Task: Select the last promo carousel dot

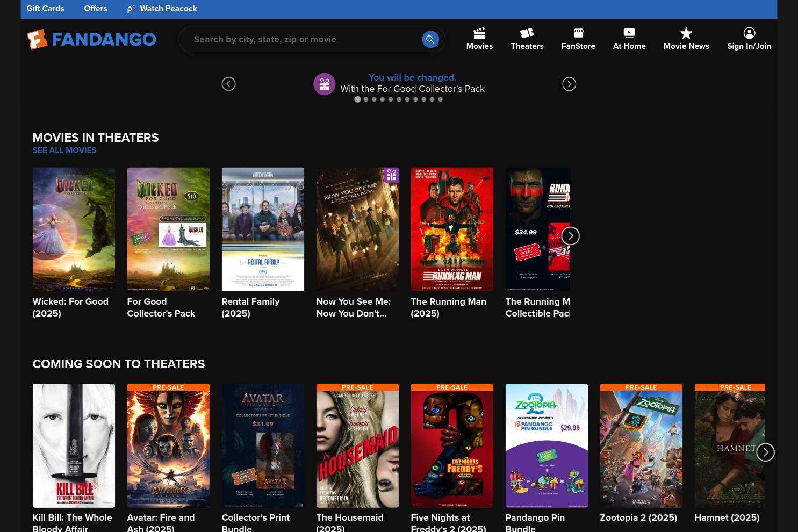Action: (x=440, y=99)
